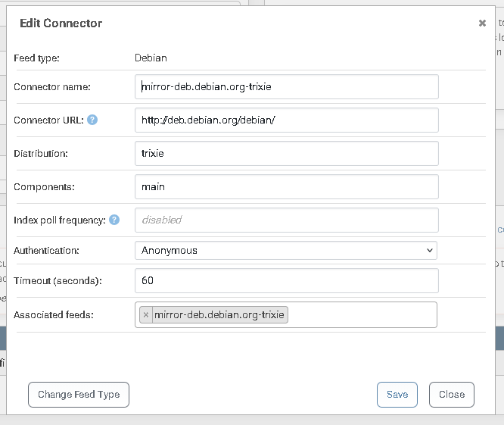The height and width of the screenshot is (425, 504).
Task: Save the connector settings
Action: 397,395
